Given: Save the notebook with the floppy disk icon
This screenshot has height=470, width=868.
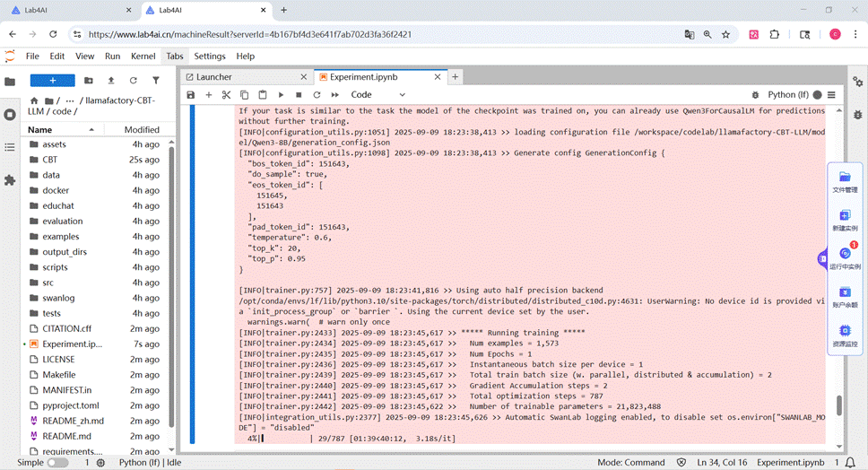Looking at the screenshot, I should pos(190,95).
